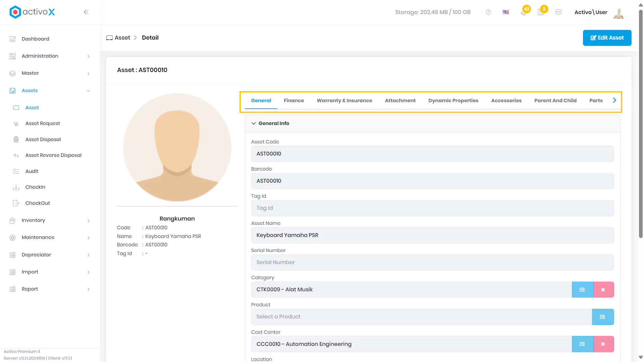The image size is (644, 362).
Task: Open the Accessories tab
Action: point(506,101)
